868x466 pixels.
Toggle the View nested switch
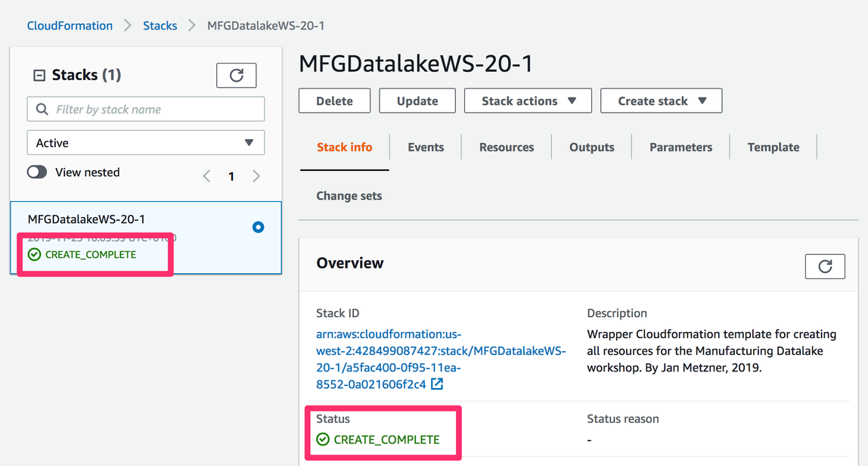(37, 172)
